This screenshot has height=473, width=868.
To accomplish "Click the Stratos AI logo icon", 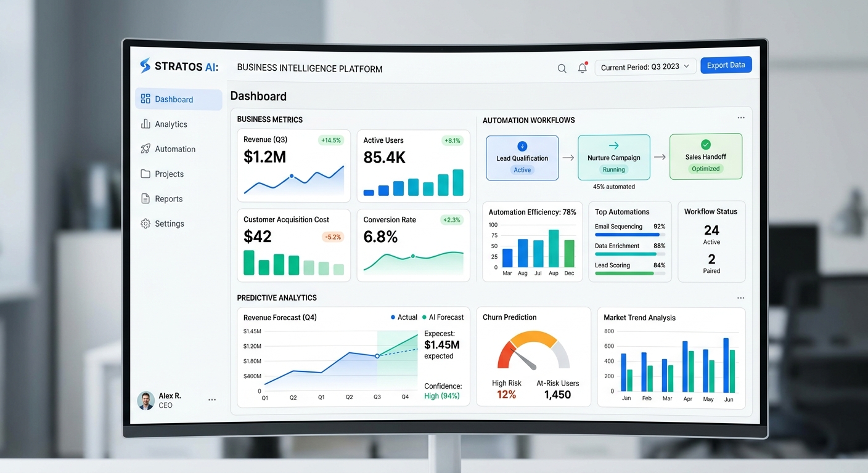I will point(145,66).
